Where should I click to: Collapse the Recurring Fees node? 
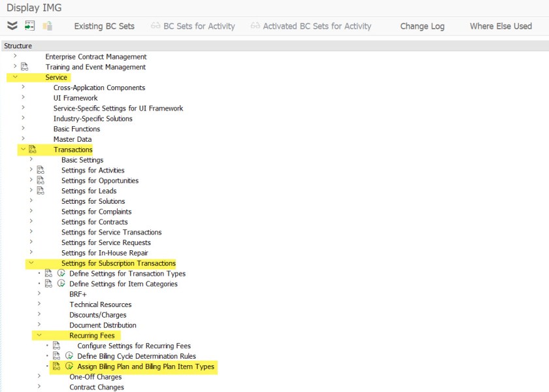[x=39, y=335]
